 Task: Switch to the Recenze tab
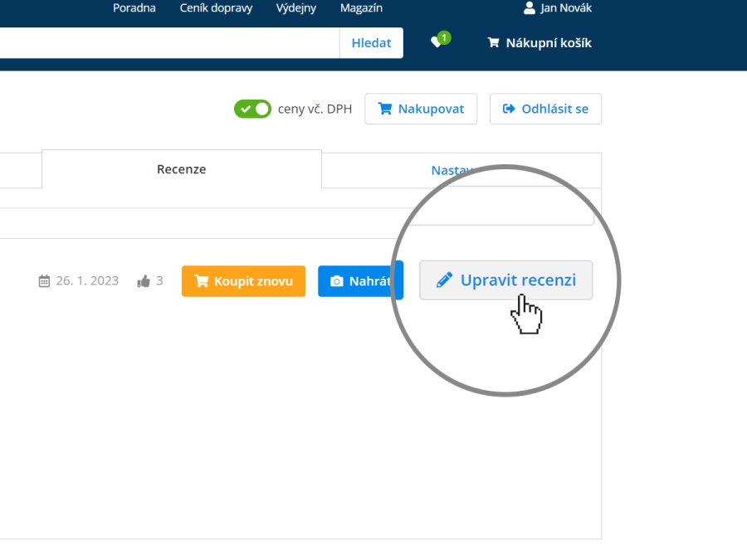point(181,169)
